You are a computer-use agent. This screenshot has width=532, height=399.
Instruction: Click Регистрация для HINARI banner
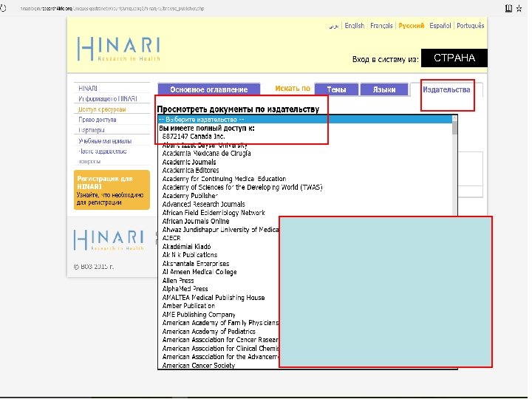click(112, 190)
